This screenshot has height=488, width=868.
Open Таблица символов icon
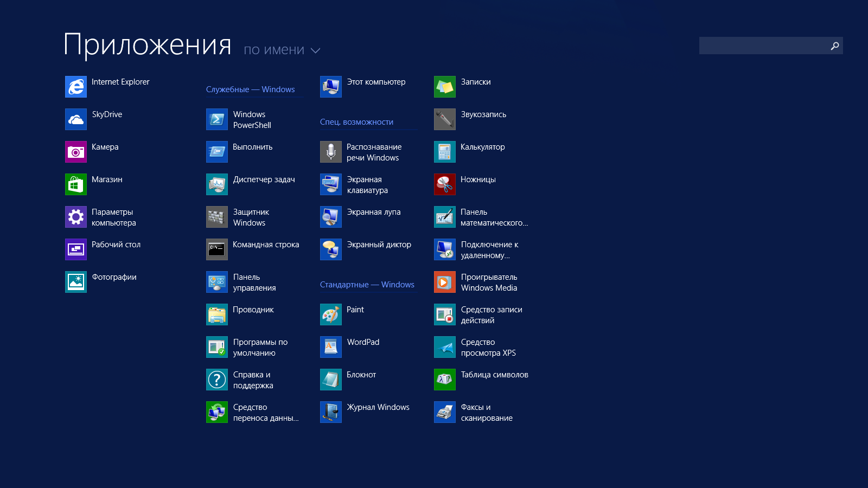click(445, 380)
